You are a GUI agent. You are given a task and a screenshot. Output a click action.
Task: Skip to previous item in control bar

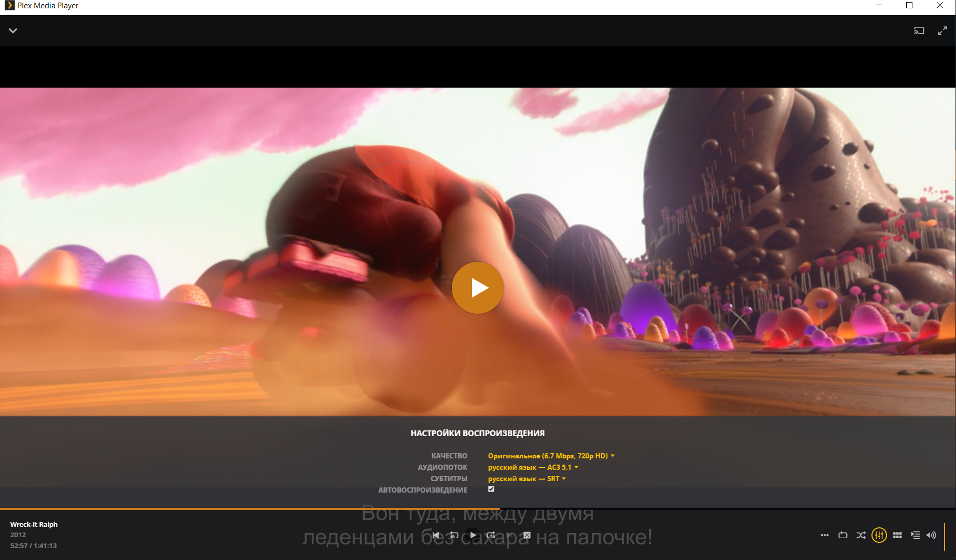click(436, 535)
